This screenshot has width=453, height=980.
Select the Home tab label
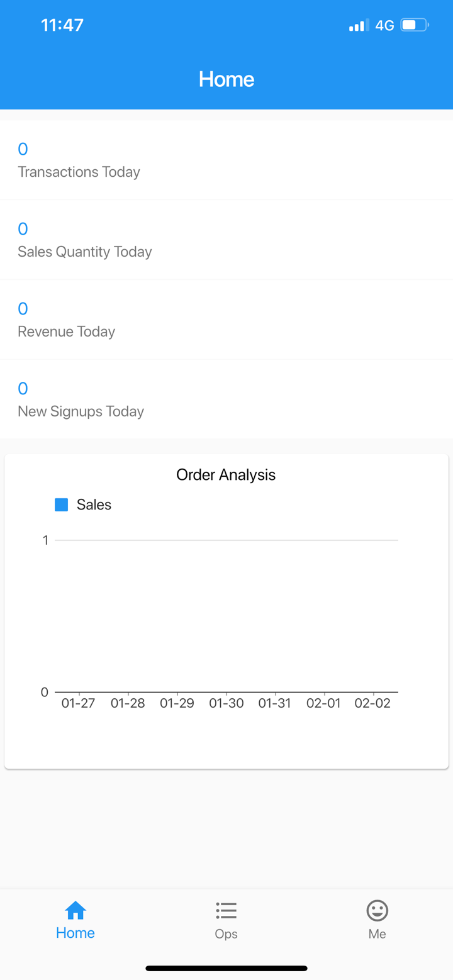click(x=75, y=933)
